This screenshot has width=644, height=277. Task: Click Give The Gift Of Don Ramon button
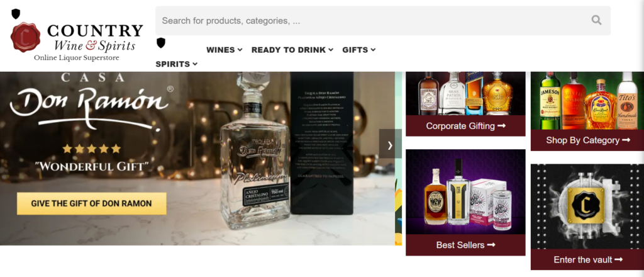pyautogui.click(x=92, y=203)
